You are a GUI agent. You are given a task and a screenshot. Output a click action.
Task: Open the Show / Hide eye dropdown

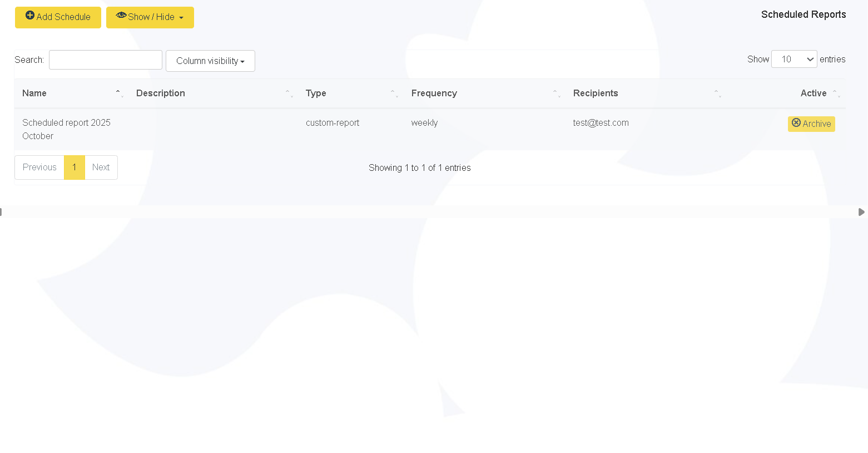150,17
